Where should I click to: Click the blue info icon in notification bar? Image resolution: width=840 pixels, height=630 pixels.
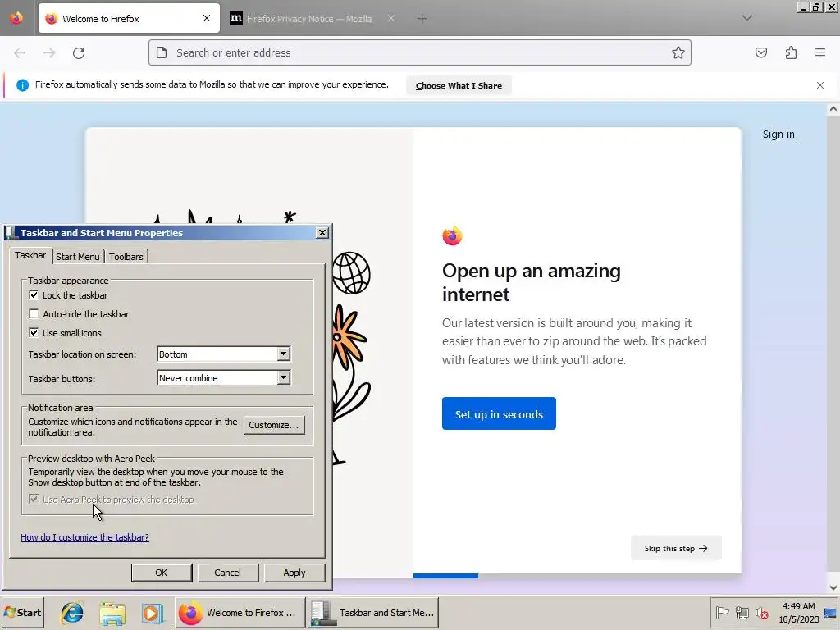pyautogui.click(x=22, y=85)
